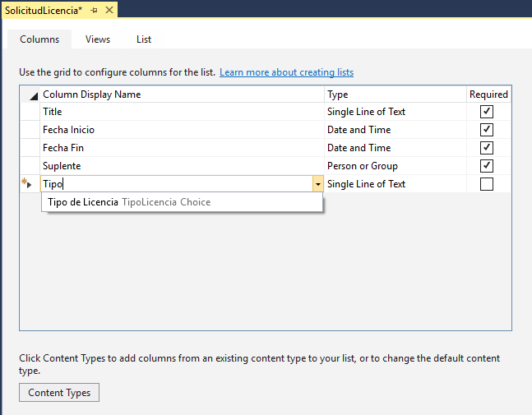Select the Columns tab

coord(39,39)
